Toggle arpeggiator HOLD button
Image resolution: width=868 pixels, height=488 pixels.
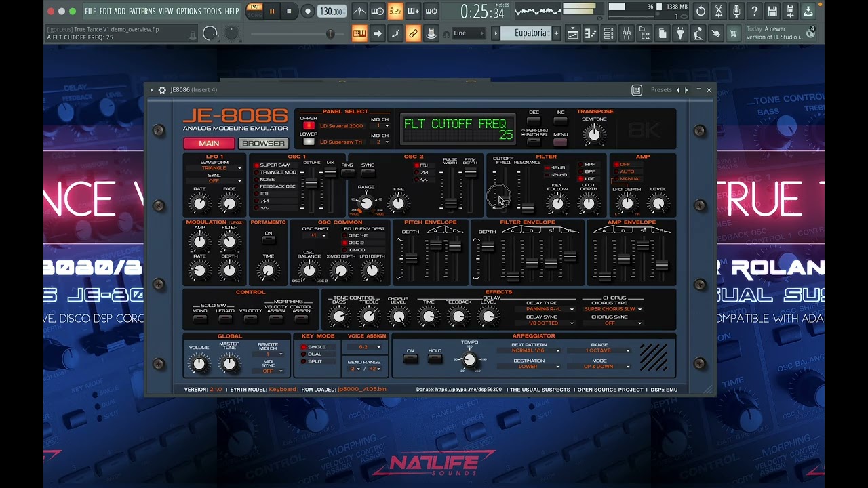(435, 359)
